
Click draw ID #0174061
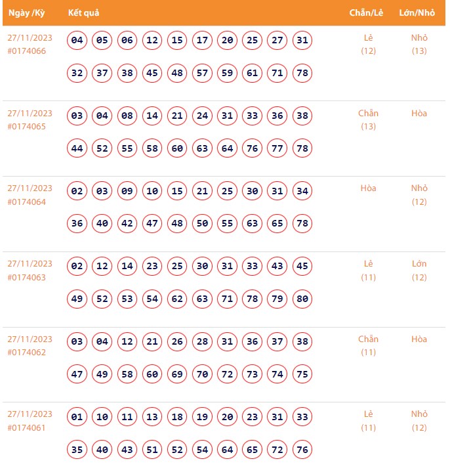click(27, 428)
